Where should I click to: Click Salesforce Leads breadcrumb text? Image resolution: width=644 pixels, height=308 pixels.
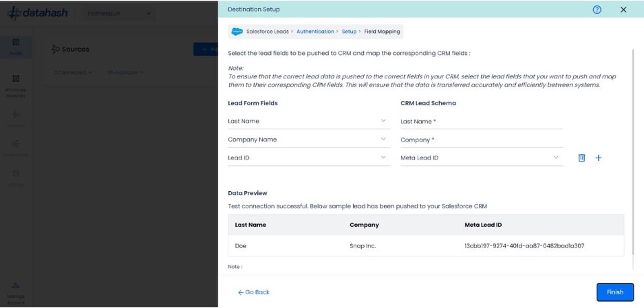268,32
